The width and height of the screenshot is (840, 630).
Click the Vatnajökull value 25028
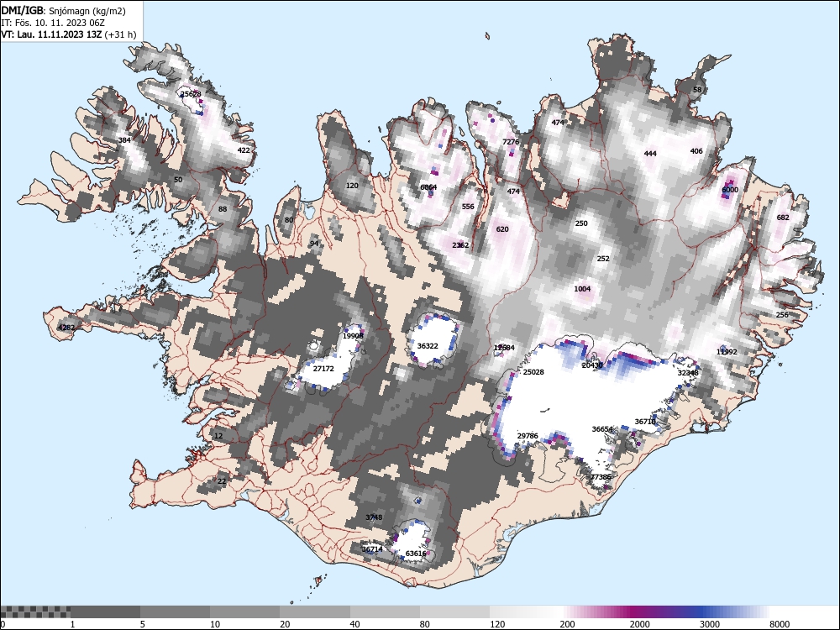(x=533, y=372)
